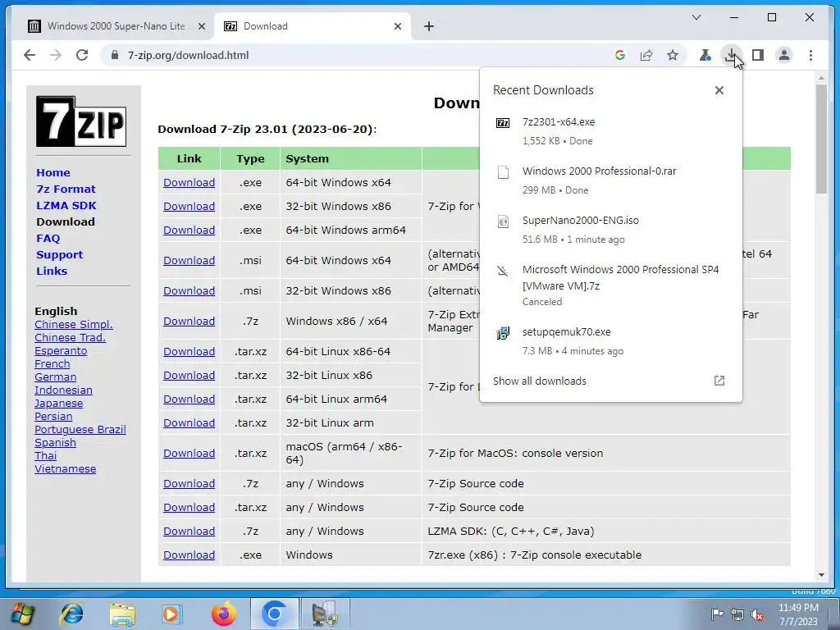
Task: Click the network tray icon
Action: click(737, 615)
